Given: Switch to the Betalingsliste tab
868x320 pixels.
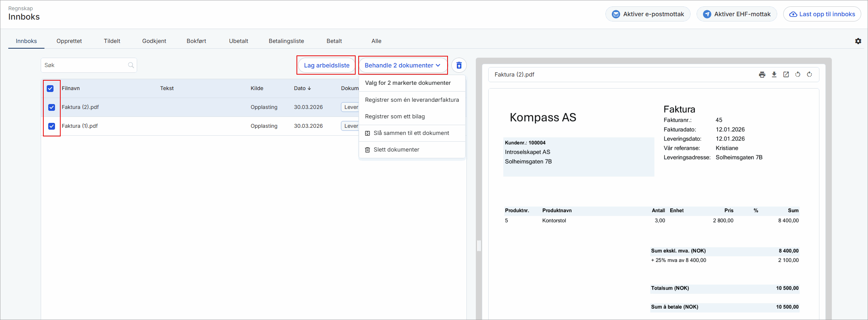Looking at the screenshot, I should (x=286, y=41).
